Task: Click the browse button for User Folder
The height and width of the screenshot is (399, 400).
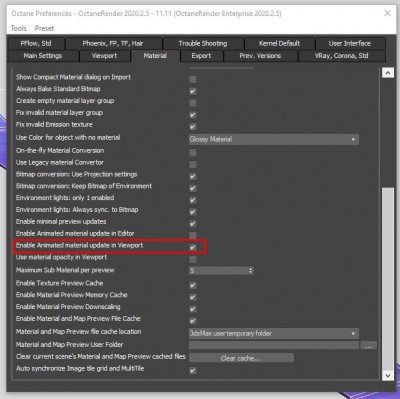Action: [368, 345]
